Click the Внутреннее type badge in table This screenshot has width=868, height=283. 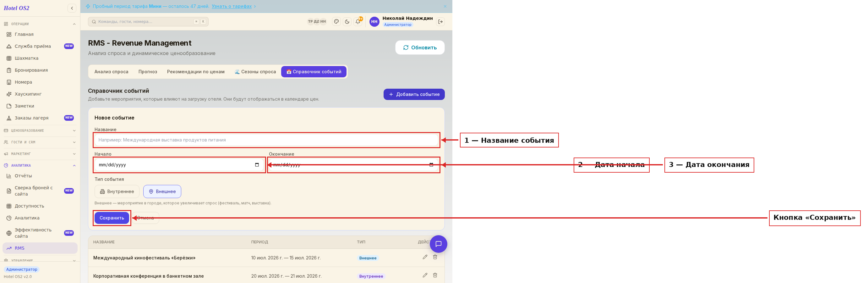[x=371, y=276]
